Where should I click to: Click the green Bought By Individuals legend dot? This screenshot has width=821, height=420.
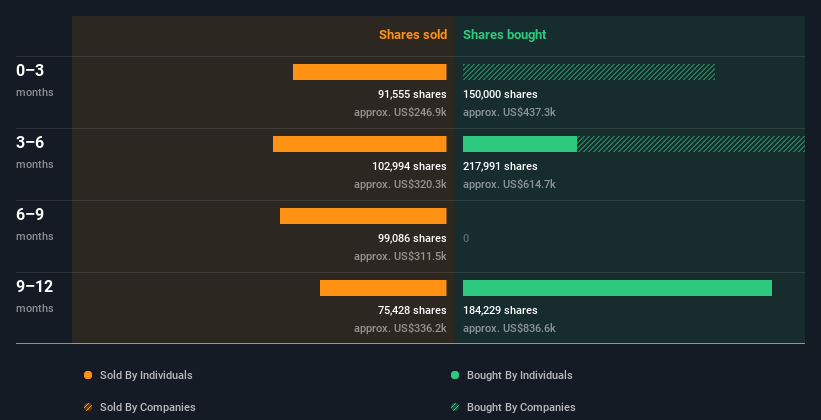coord(455,375)
